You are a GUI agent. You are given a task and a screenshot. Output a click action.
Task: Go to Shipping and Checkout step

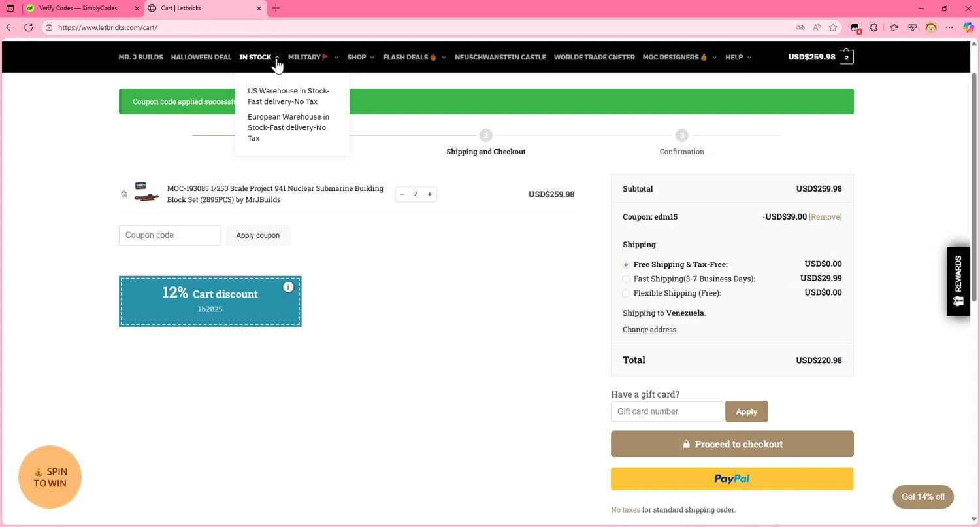(485, 152)
